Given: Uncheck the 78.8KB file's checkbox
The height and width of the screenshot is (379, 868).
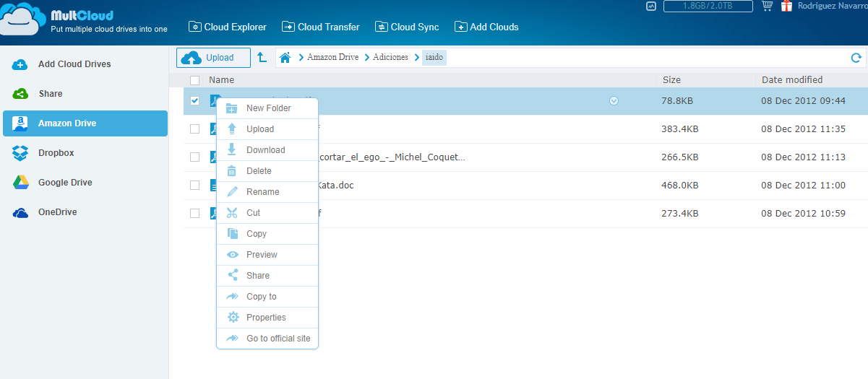Looking at the screenshot, I should [194, 101].
